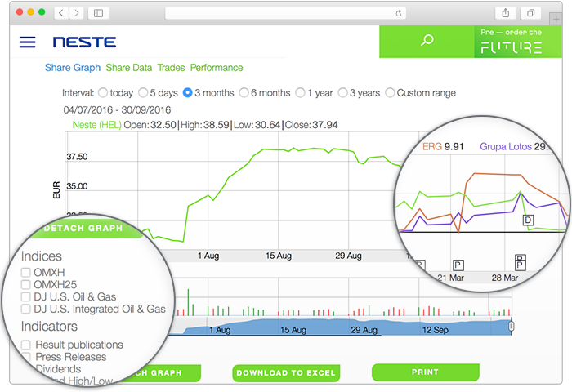The image size is (572, 392).
Task: Reload page using refresh icon
Action: point(399,13)
